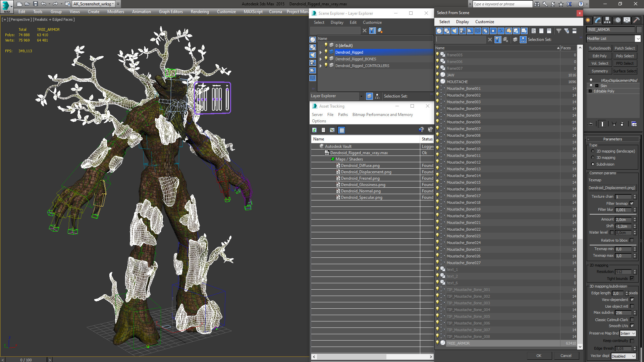The height and width of the screenshot is (362, 644).
Task: Toggle View-dependent checkbox
Action: click(632, 300)
